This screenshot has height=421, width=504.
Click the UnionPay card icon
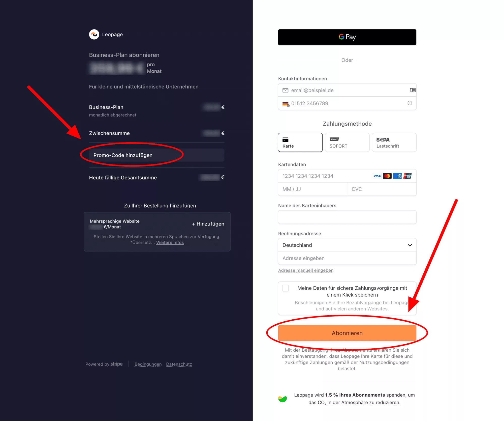[x=407, y=176]
